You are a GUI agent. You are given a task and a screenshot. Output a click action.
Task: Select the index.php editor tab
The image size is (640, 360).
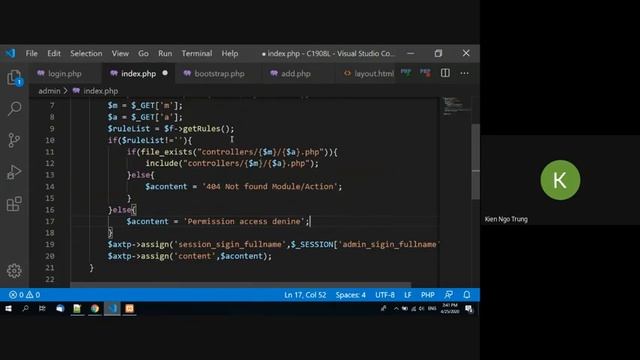[138, 73]
